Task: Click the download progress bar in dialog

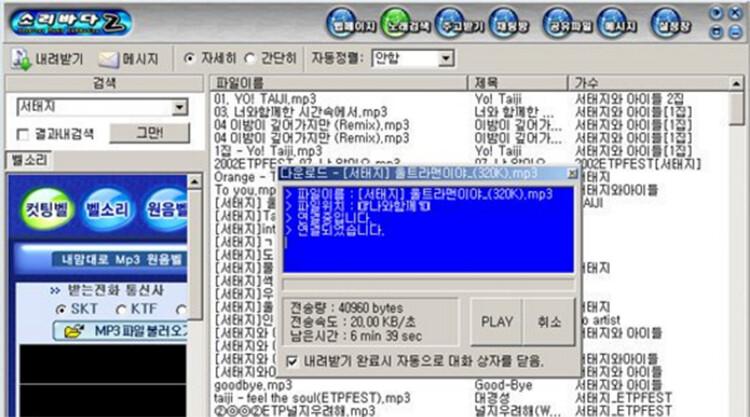Action: [428, 285]
